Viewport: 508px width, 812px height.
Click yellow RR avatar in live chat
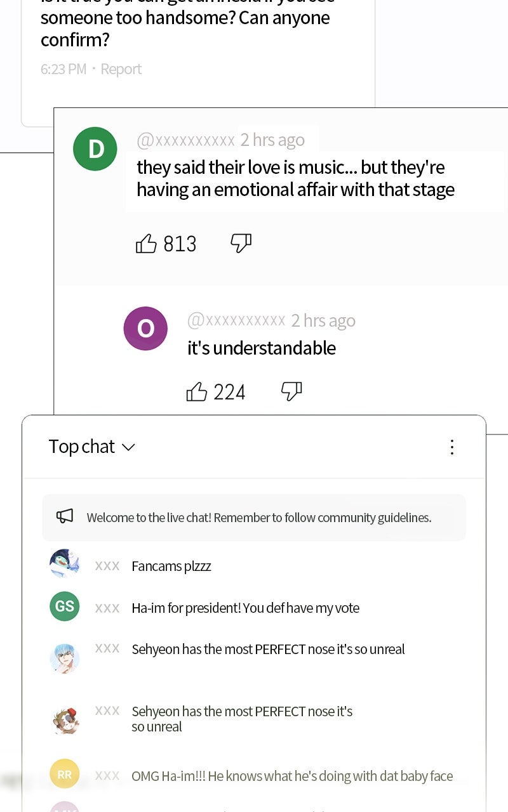[65, 775]
